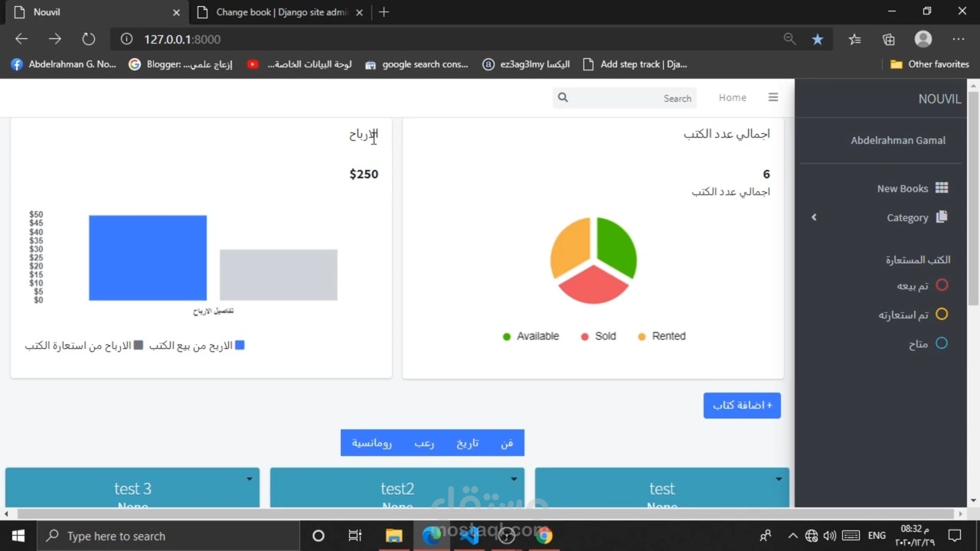Open a new browser tab with plus
The image size is (980, 551).
tap(384, 11)
